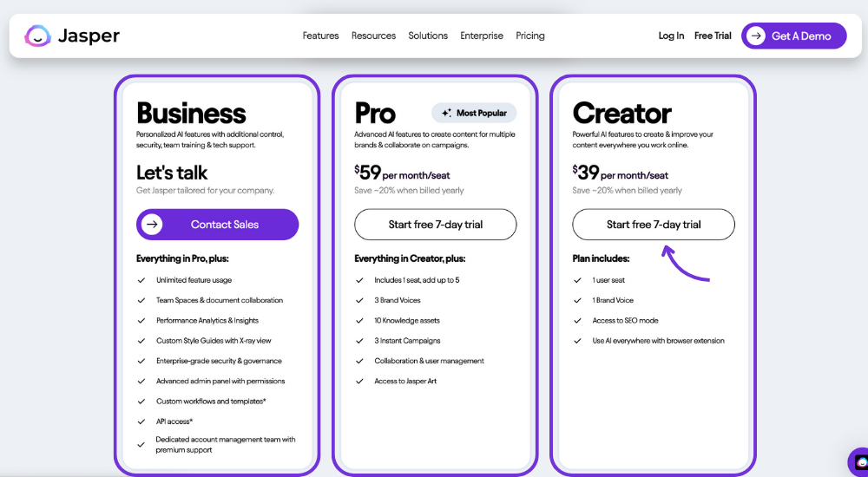Start free 7-day trial for Creator plan
868x477 pixels.
654,225
